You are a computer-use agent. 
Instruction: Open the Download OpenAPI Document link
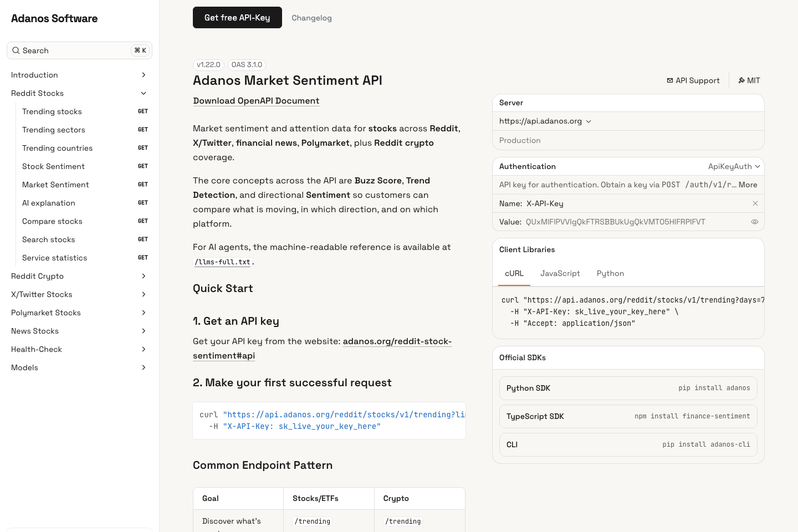pos(256,100)
